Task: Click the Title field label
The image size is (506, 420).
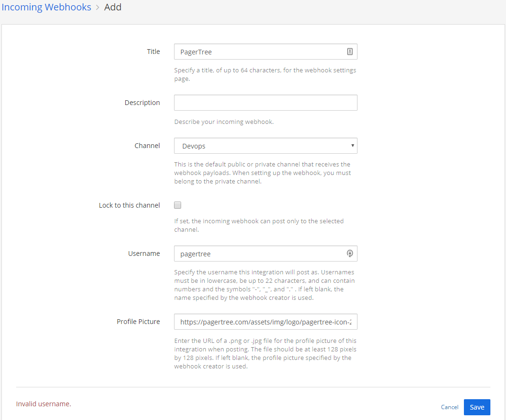Action: coord(153,52)
